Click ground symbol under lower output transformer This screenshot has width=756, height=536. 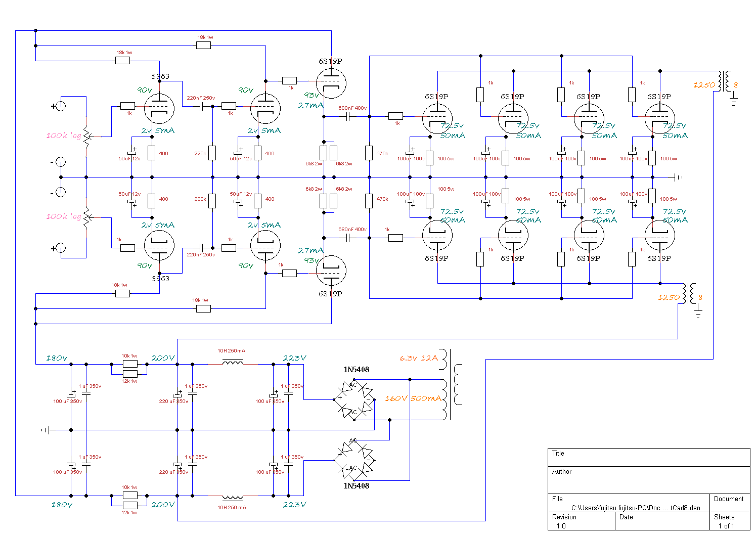pyautogui.click(x=698, y=314)
